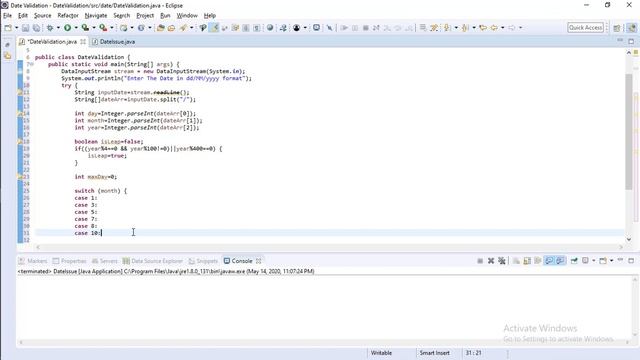Click the Writable status bar entry
The image size is (640, 360).
tap(381, 353)
